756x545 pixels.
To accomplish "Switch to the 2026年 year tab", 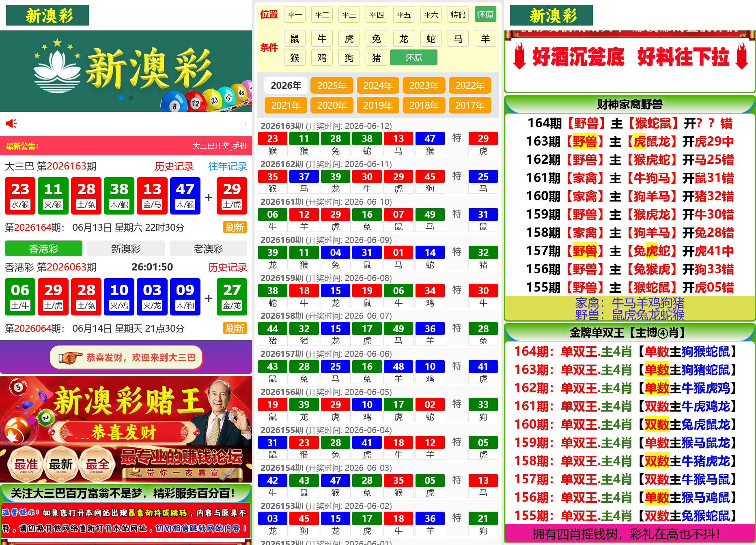I will click(x=286, y=86).
